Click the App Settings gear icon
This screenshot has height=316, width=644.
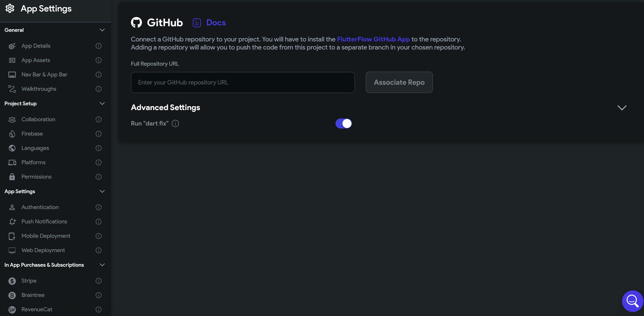click(10, 9)
